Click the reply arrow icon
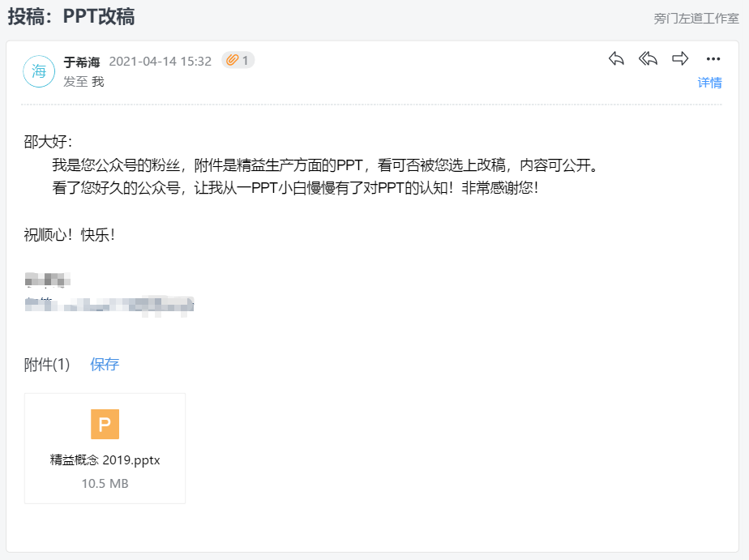Screen dimensions: 749x560 tap(616, 58)
